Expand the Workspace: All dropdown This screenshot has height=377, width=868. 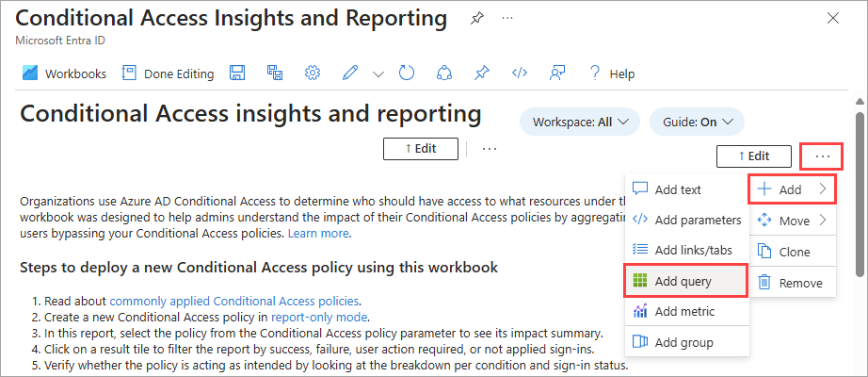[x=580, y=122]
